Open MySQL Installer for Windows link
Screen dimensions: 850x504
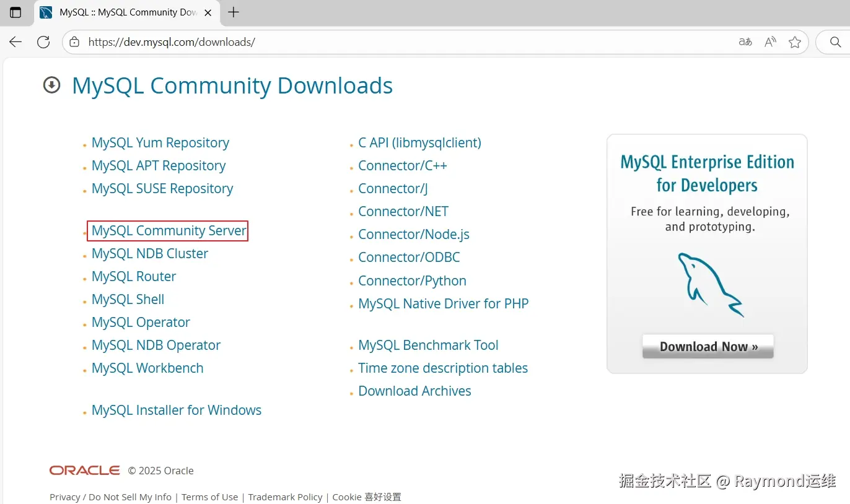click(x=177, y=411)
